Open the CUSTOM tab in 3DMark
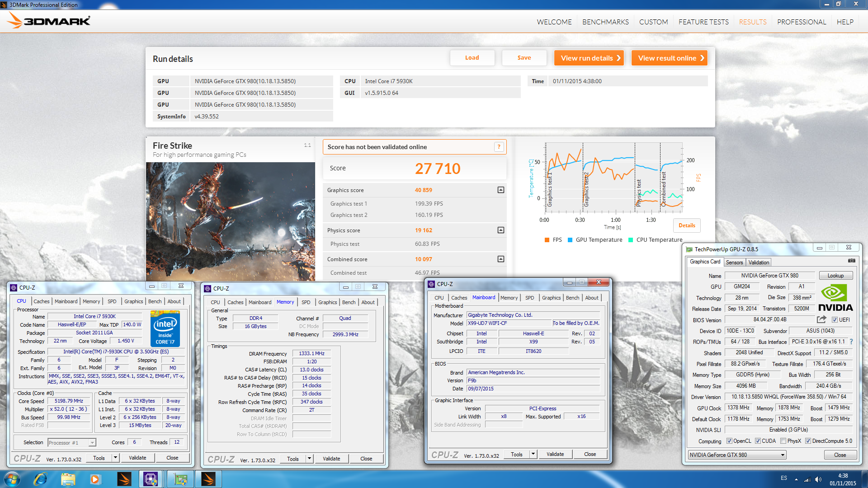868x488 pixels. coord(653,22)
